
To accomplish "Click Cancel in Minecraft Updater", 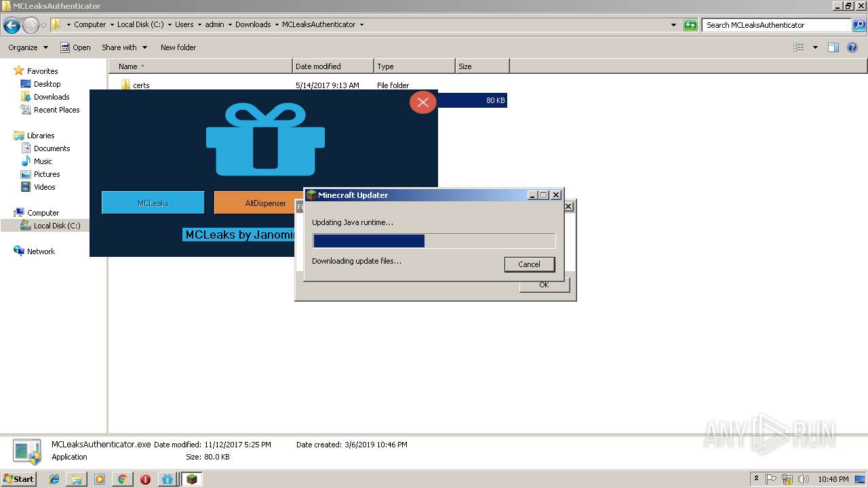I will (529, 264).
